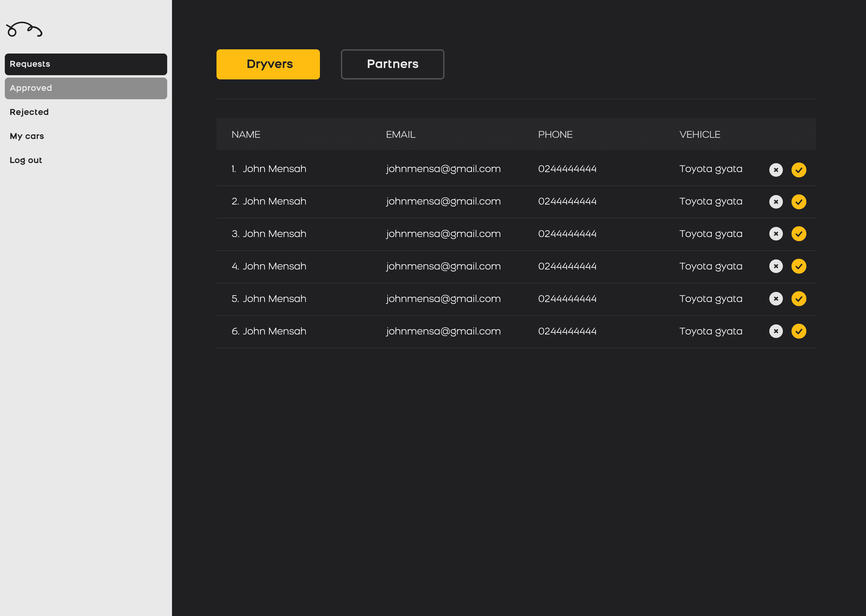Select name cell '3. John Mensah'
The width and height of the screenshot is (866, 616).
pos(269,234)
